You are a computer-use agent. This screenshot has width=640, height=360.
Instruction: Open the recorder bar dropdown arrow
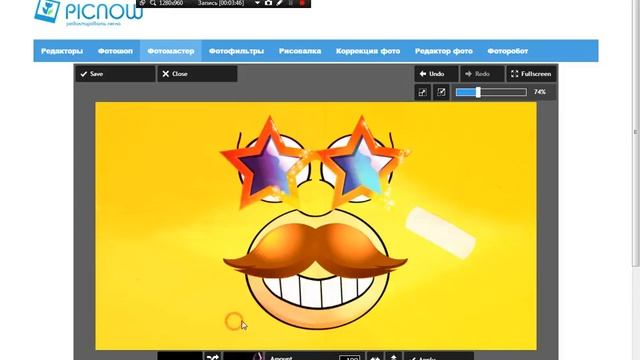(257, 3)
